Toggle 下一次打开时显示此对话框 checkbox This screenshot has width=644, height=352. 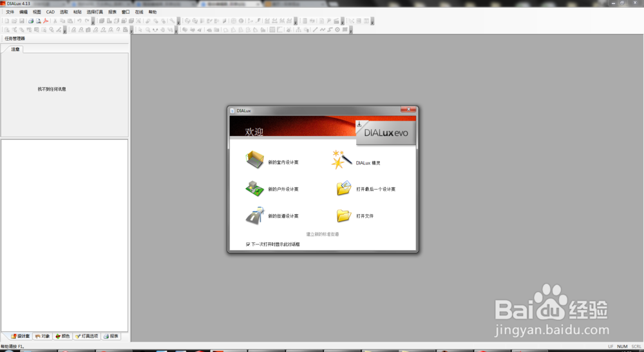248,244
